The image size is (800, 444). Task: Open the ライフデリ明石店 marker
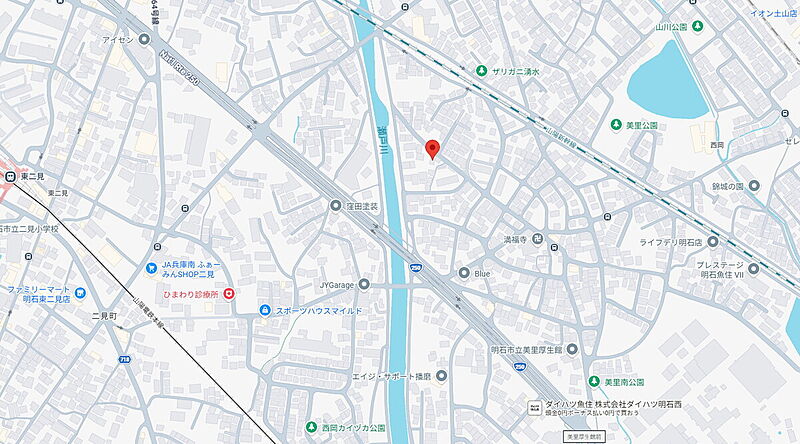[x=713, y=242]
